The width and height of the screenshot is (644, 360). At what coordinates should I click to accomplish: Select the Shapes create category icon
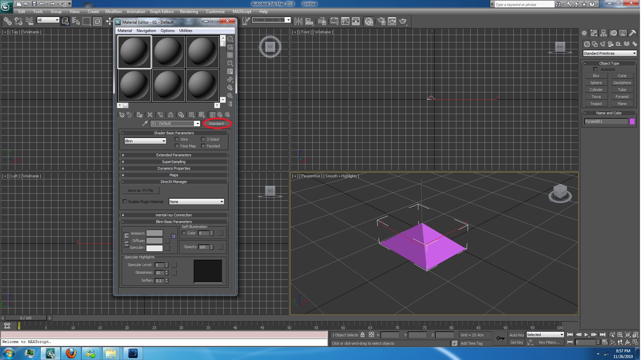[x=595, y=44]
